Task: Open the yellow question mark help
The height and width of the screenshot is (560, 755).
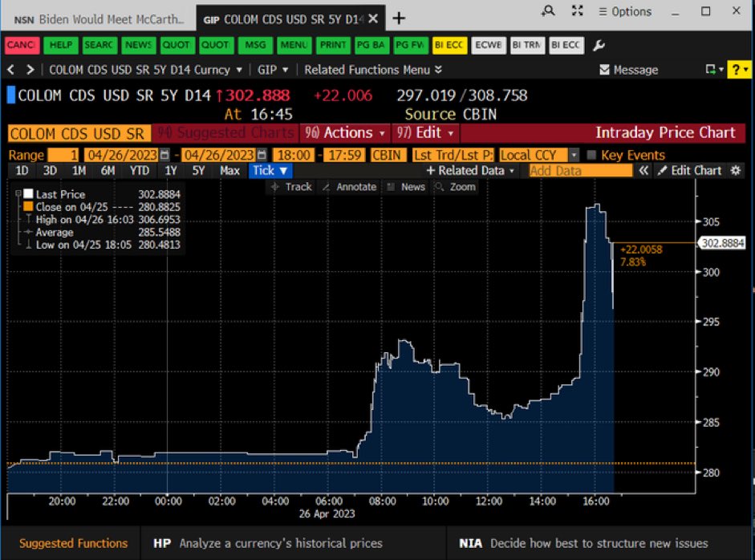Action: [x=739, y=70]
